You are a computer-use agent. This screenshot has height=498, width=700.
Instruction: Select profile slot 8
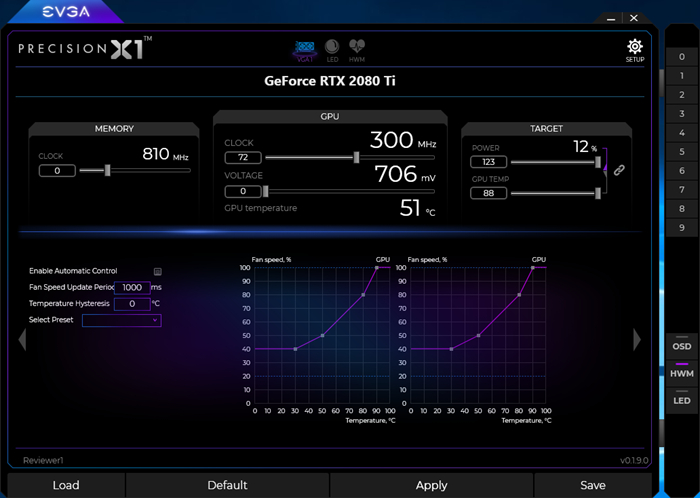682,209
